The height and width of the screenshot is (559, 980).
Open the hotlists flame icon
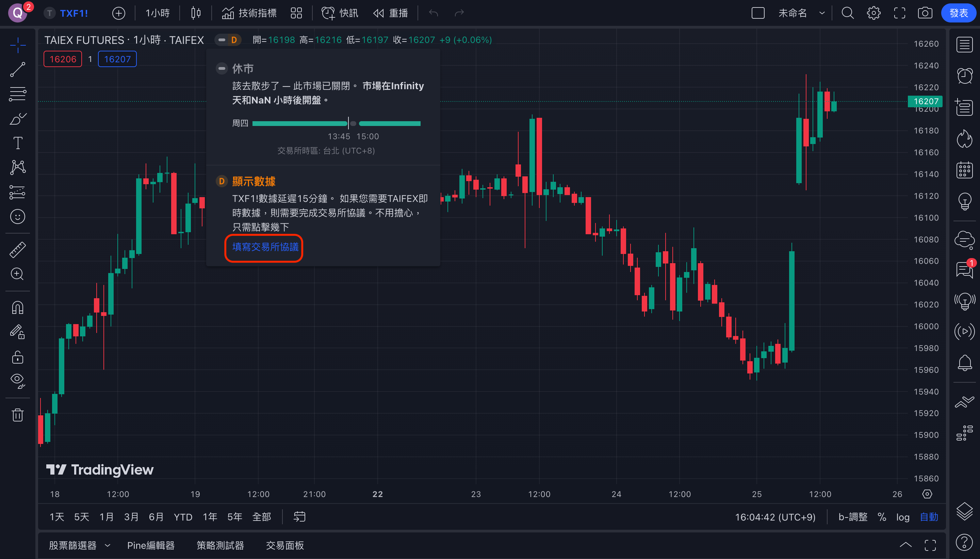[964, 138]
